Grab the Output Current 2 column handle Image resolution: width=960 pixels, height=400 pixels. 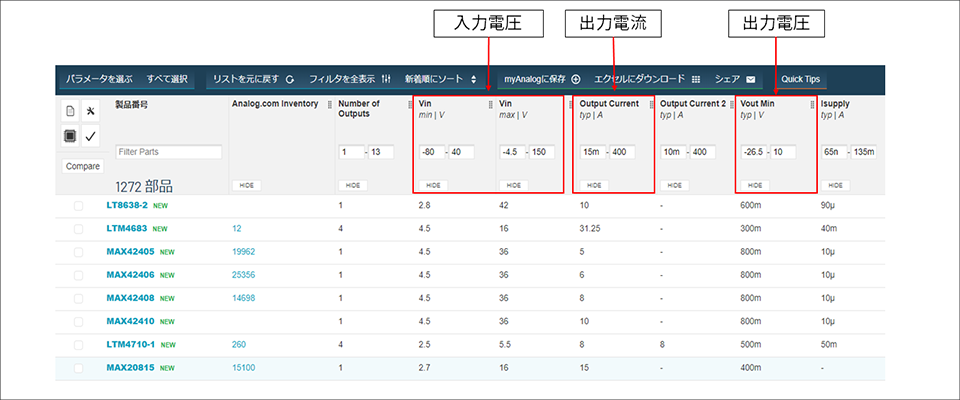click(x=732, y=104)
